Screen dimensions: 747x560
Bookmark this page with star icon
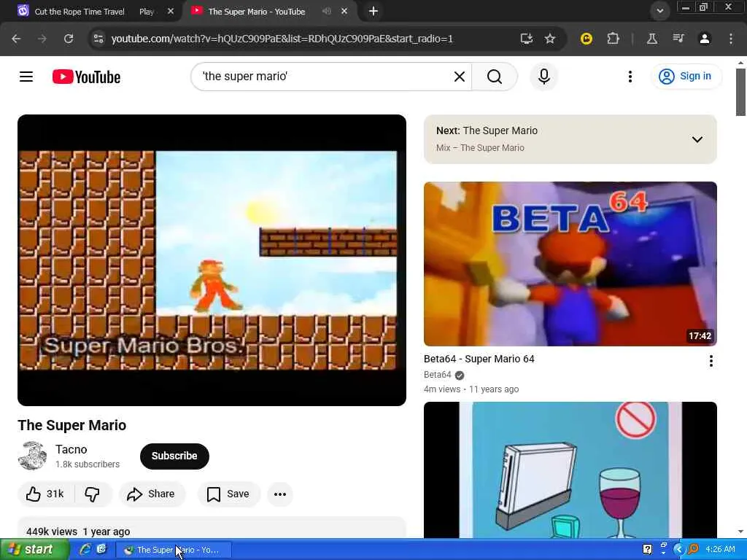pyautogui.click(x=550, y=39)
